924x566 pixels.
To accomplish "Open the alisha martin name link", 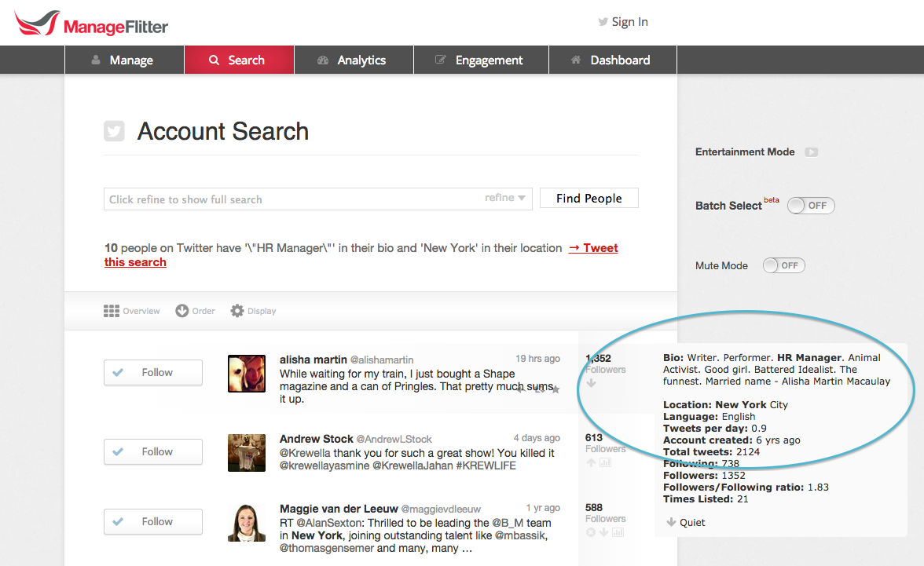I will click(313, 360).
